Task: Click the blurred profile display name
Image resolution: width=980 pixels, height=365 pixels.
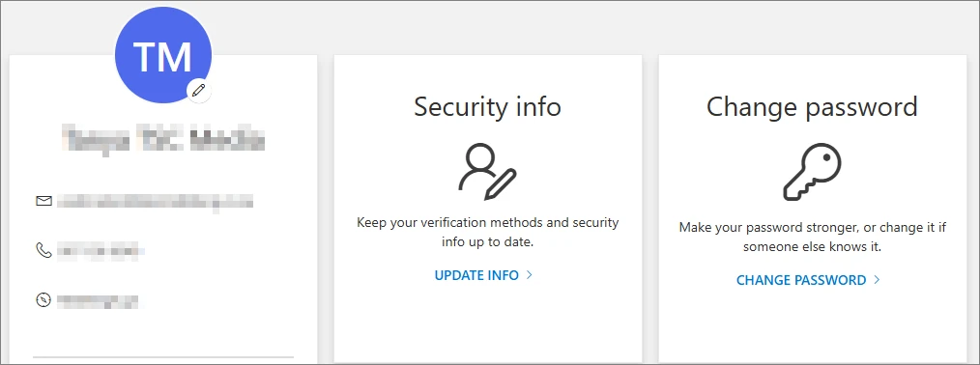Action: point(163,140)
